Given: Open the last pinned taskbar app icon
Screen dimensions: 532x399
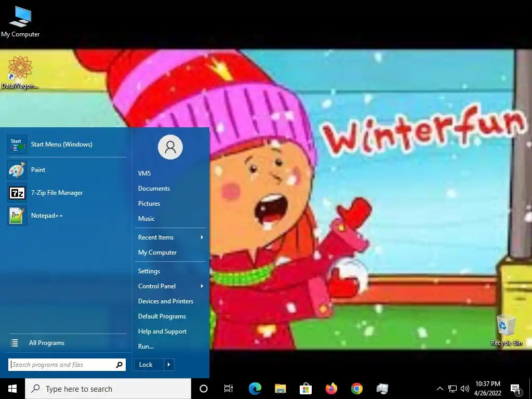Looking at the screenshot, I should coord(382,389).
